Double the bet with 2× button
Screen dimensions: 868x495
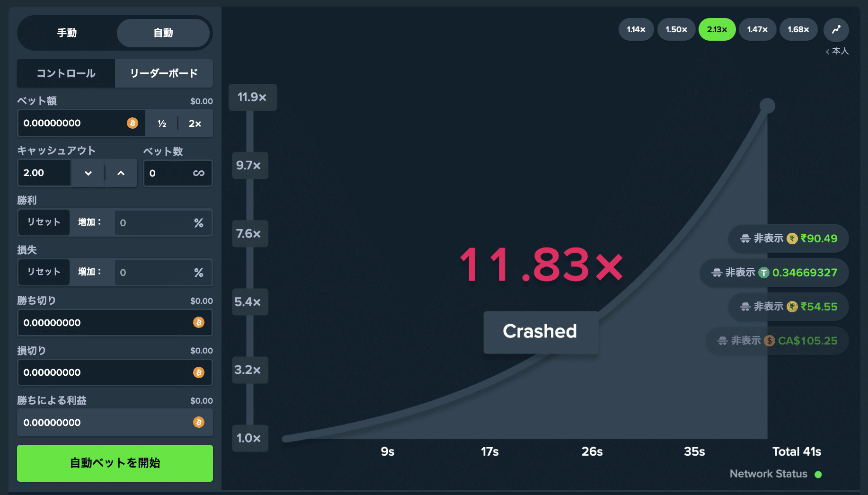tap(195, 124)
